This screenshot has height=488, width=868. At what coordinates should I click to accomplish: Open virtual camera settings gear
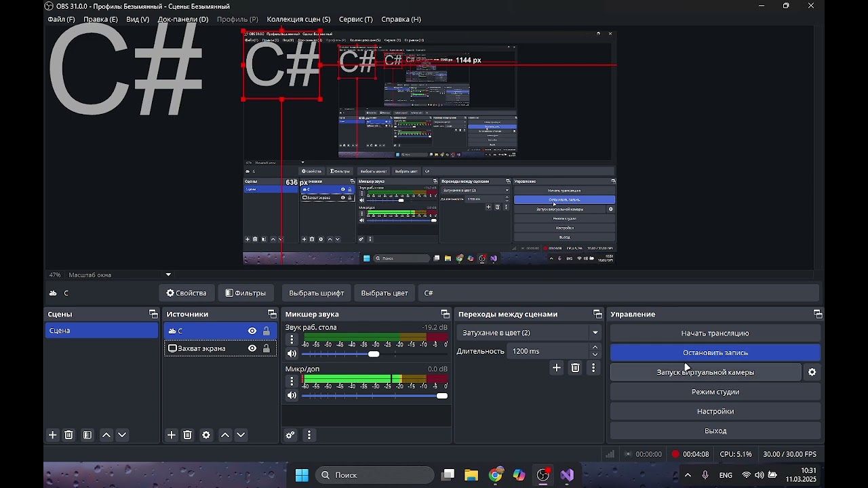[x=812, y=372]
